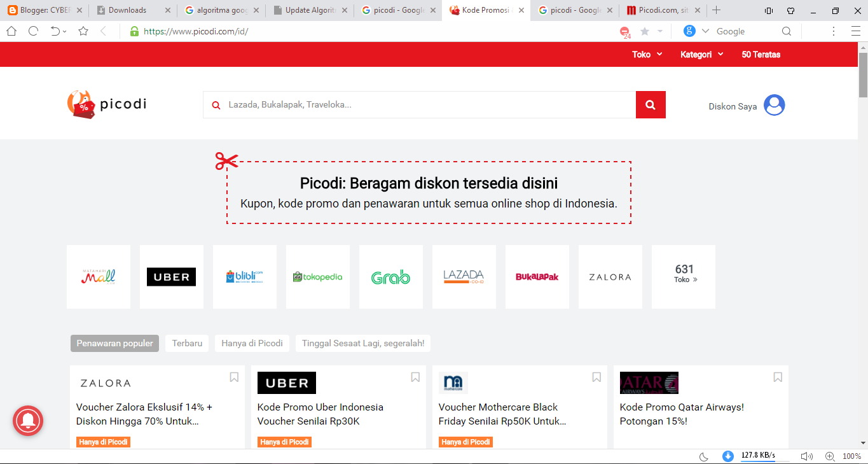The width and height of the screenshot is (868, 464).
Task: Bookmark the Qatar Airways promo offer
Action: (778, 377)
